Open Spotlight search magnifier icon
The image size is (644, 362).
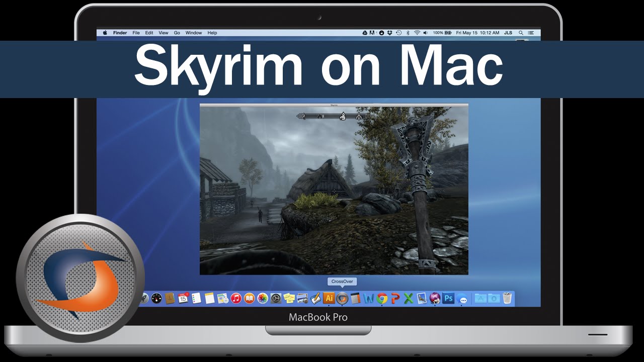(521, 33)
